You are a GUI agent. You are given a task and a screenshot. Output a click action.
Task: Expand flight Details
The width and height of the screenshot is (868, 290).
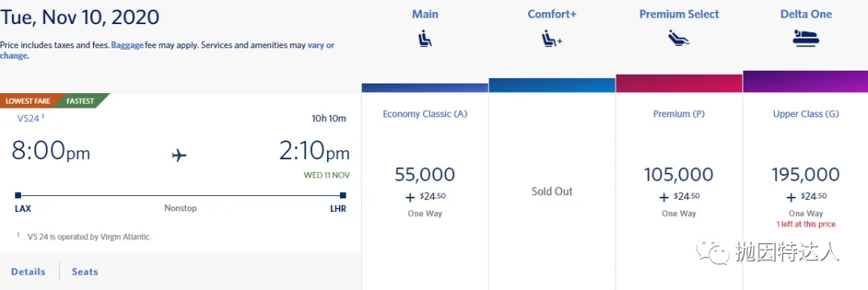click(28, 272)
